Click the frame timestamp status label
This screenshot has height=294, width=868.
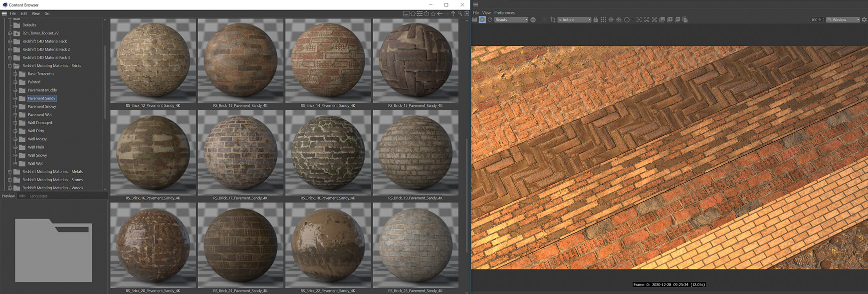pyautogui.click(x=669, y=285)
